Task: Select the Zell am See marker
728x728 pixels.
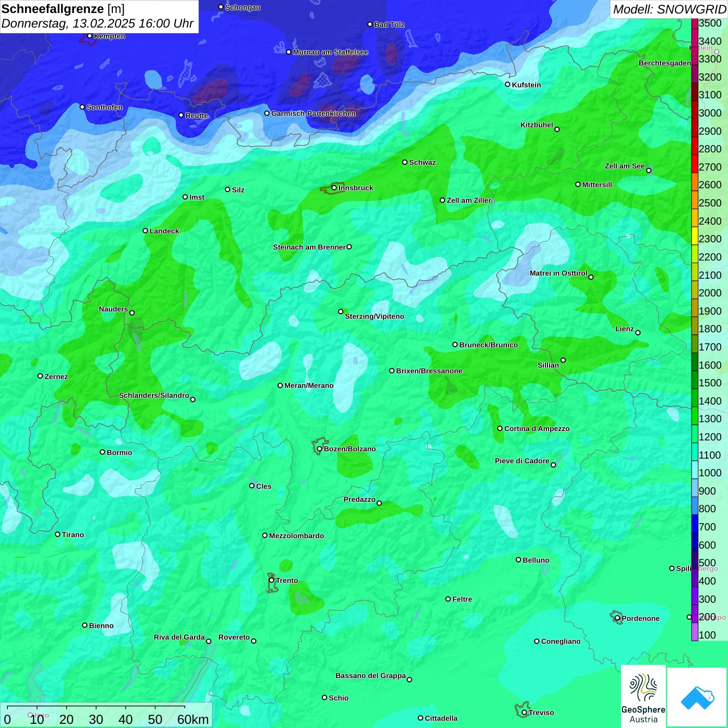Action: tap(649, 171)
